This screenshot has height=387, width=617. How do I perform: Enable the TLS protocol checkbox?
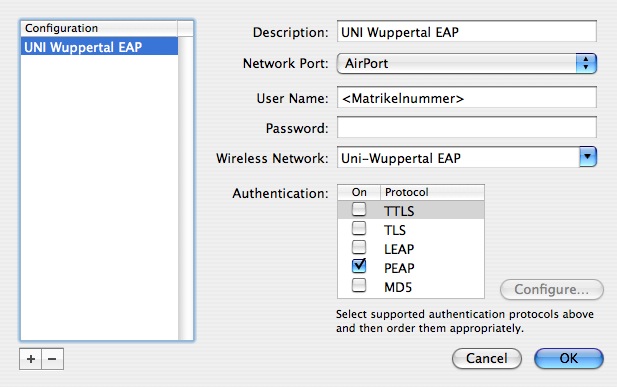pos(359,228)
